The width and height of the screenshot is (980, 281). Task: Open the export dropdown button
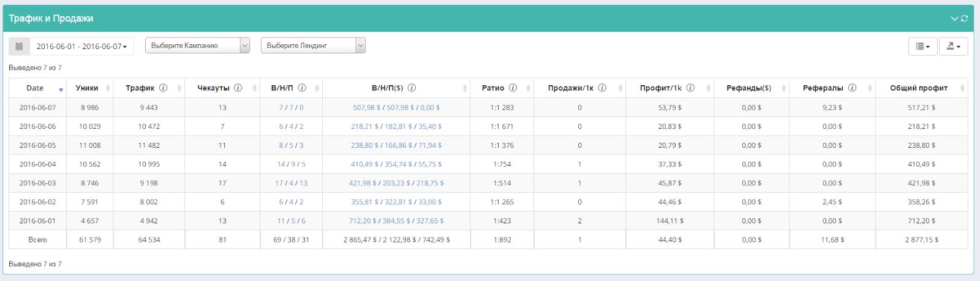952,46
